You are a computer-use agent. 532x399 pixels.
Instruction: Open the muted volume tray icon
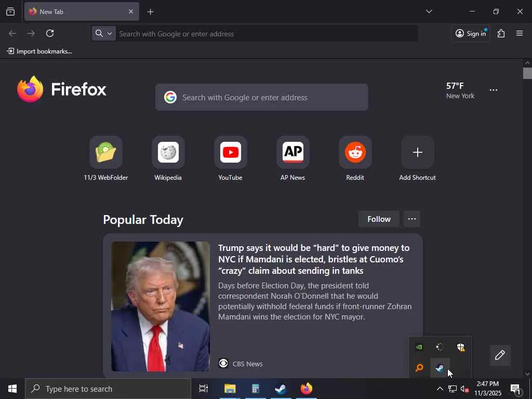click(x=465, y=389)
